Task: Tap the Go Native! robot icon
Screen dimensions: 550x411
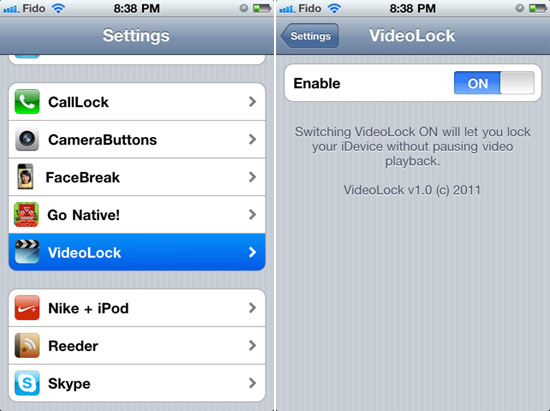Action: point(26,214)
